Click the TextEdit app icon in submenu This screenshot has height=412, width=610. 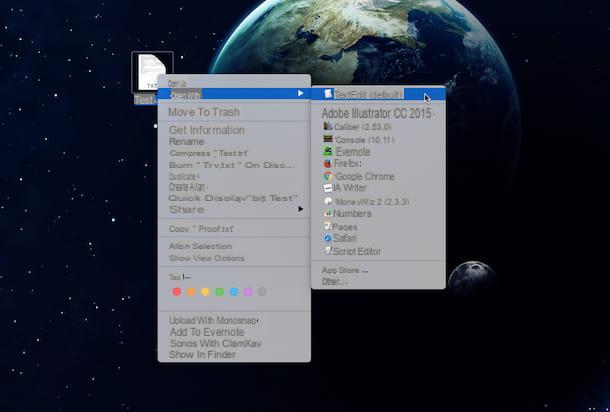click(328, 94)
